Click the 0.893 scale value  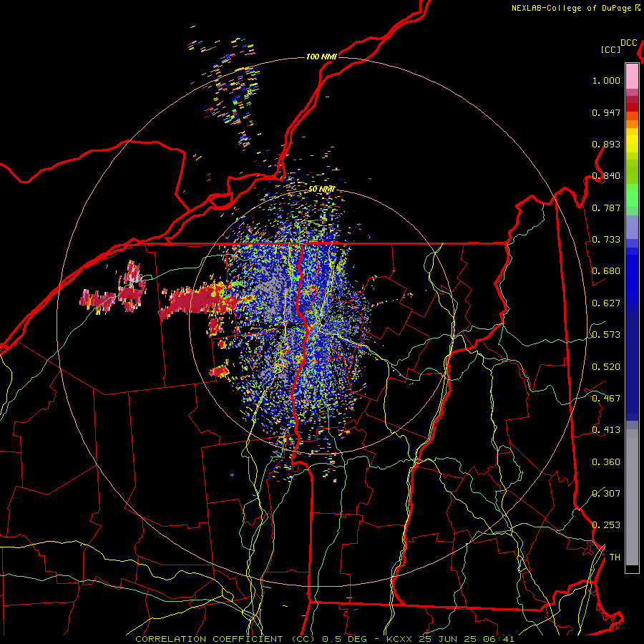[606, 144]
